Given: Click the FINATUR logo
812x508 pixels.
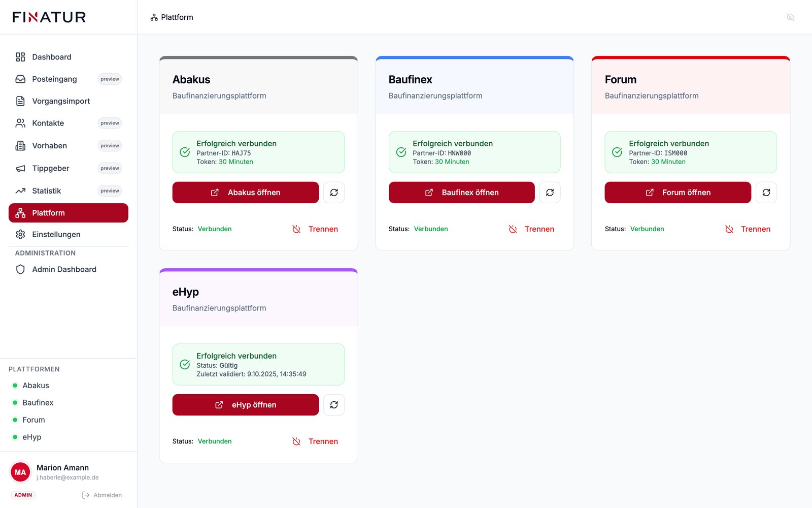Looking at the screenshot, I should click(x=49, y=17).
